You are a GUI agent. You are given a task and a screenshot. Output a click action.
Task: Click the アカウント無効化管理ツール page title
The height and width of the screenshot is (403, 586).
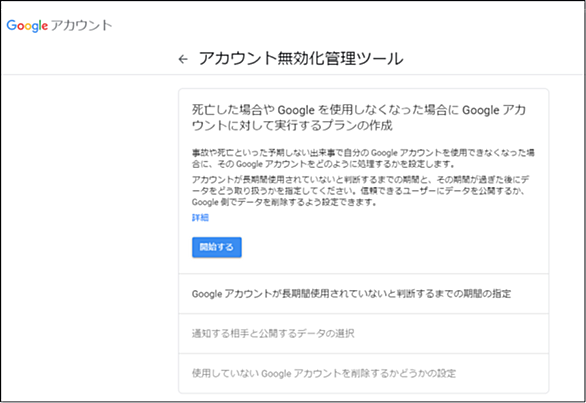tap(301, 59)
